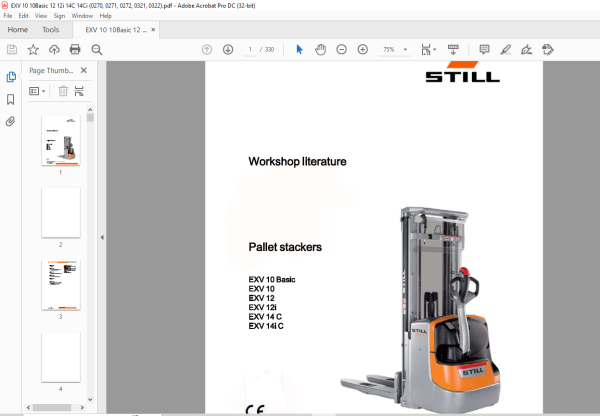
Task: Click the scrolling mode toolbar icon
Action: (x=453, y=49)
